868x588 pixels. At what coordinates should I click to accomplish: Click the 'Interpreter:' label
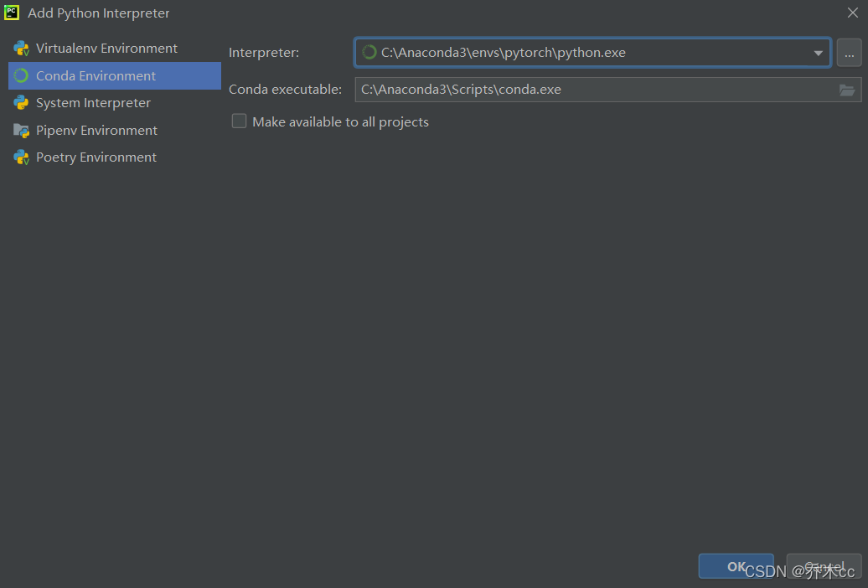pyautogui.click(x=264, y=53)
